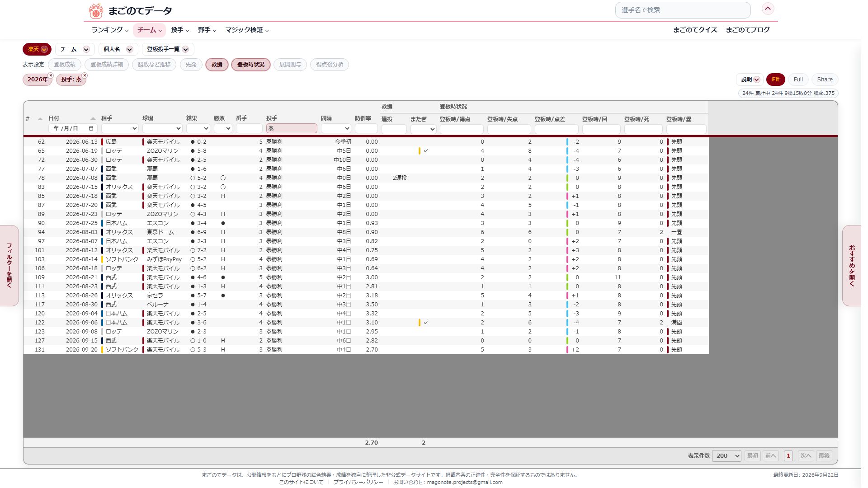Open フィルターを開く side panel
The width and height of the screenshot is (868, 488).
pyautogui.click(x=9, y=266)
